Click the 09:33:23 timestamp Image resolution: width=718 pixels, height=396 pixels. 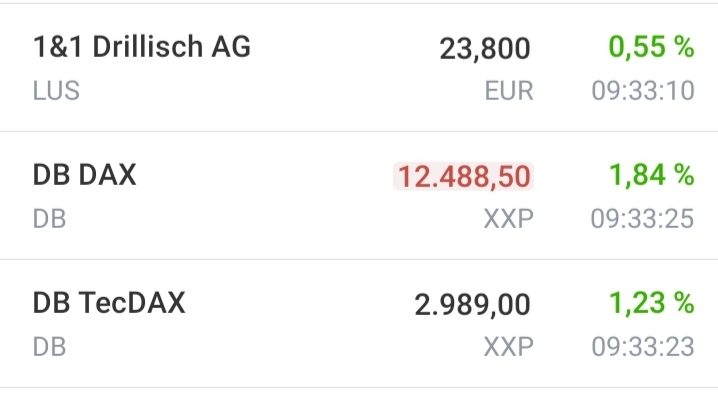[x=643, y=347]
